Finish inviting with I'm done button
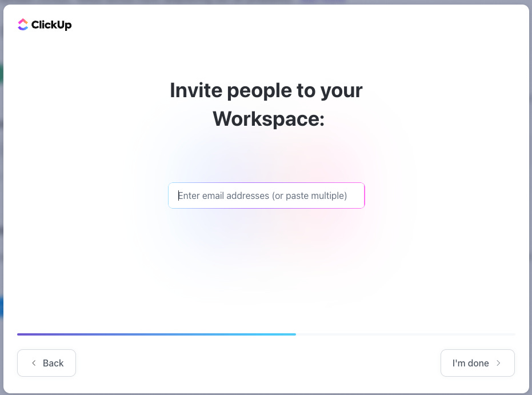The image size is (532, 395). click(477, 363)
